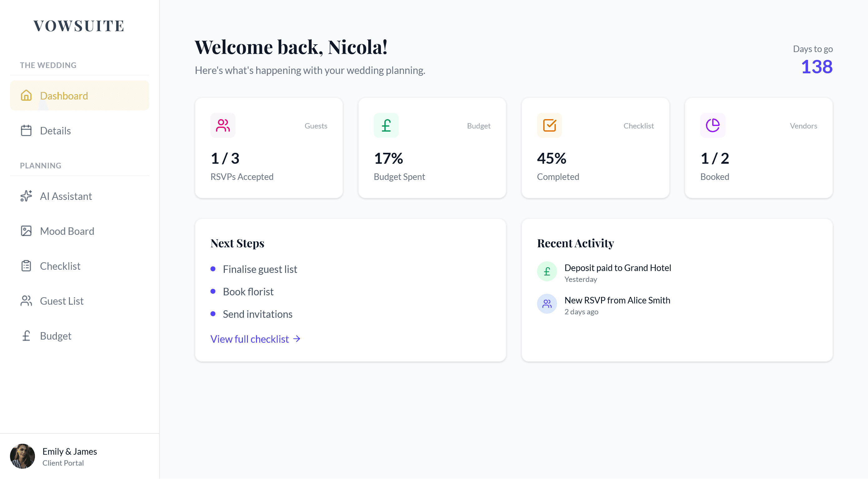
Task: Open the Deposit paid to Grand Hotel activity
Action: click(x=617, y=268)
